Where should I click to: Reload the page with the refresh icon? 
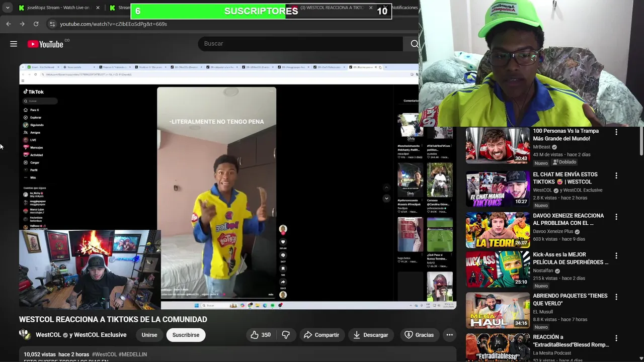36,24
